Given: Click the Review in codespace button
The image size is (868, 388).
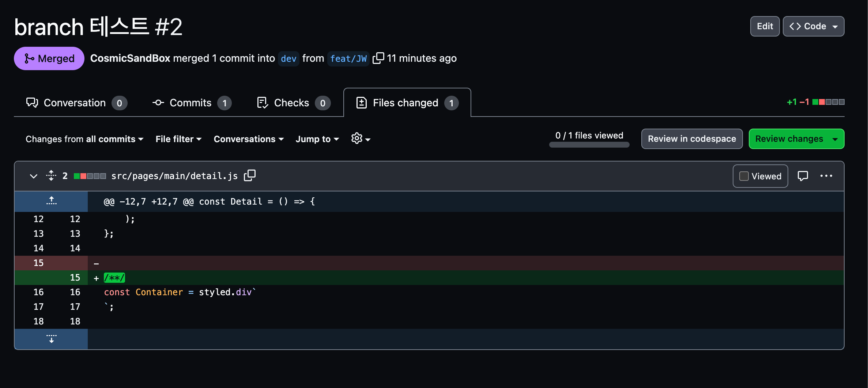Looking at the screenshot, I should (692, 139).
